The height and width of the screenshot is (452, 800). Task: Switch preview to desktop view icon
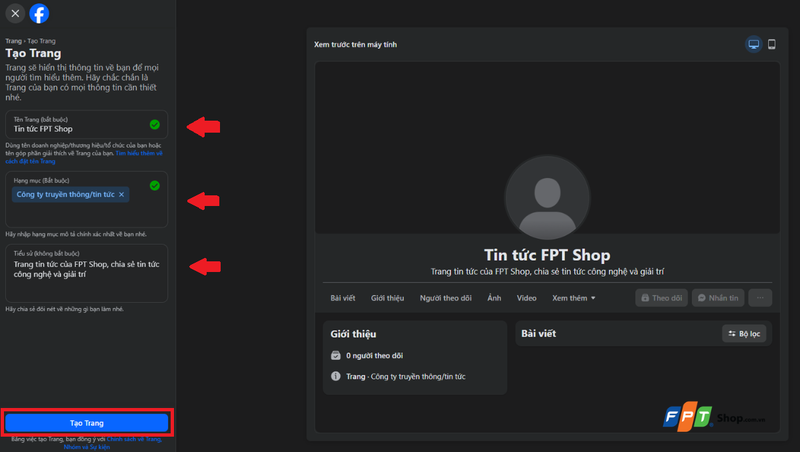[x=754, y=44]
